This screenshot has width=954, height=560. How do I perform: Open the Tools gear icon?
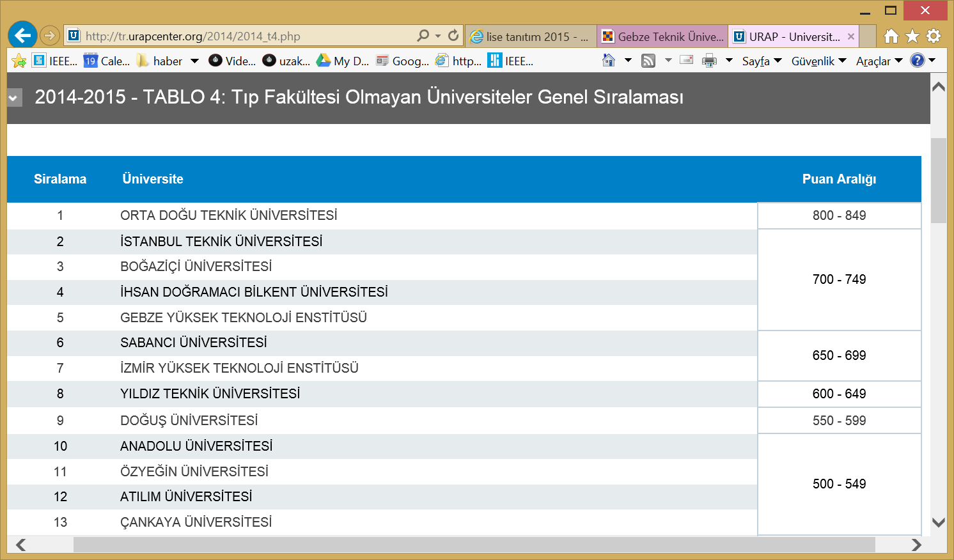[x=934, y=36]
